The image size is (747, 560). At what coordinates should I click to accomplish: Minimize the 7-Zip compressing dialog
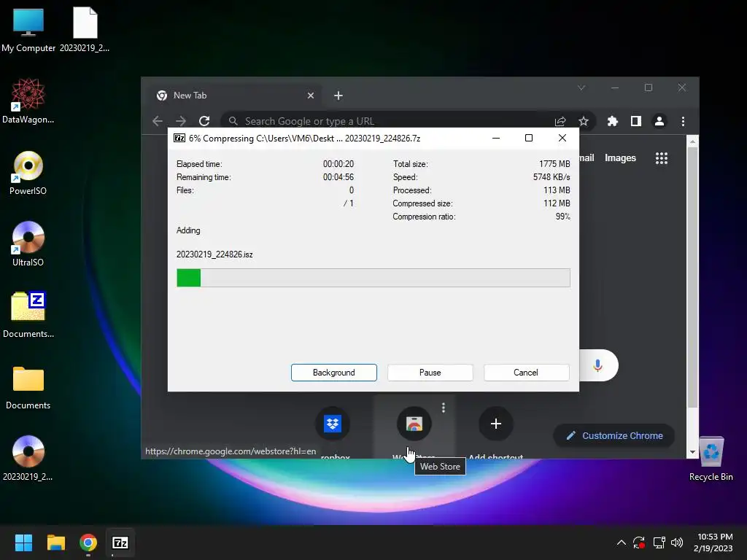click(x=496, y=138)
